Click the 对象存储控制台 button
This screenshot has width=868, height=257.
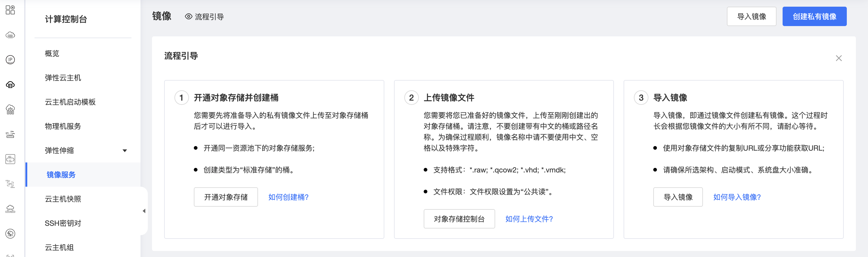coord(459,219)
